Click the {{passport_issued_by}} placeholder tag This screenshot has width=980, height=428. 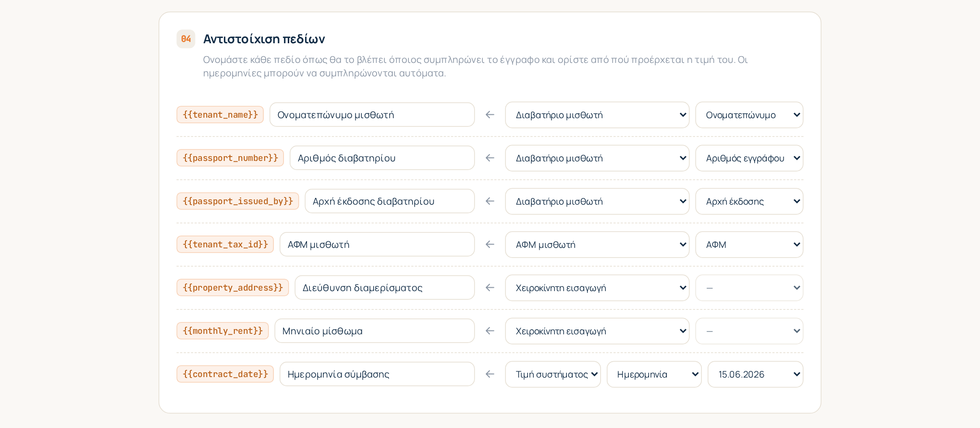[x=238, y=201]
